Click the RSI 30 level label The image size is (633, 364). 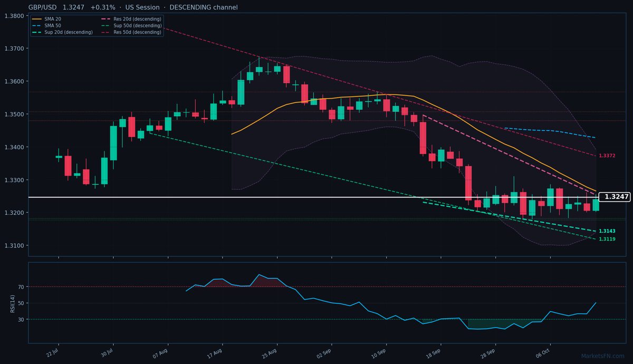tap(21, 319)
